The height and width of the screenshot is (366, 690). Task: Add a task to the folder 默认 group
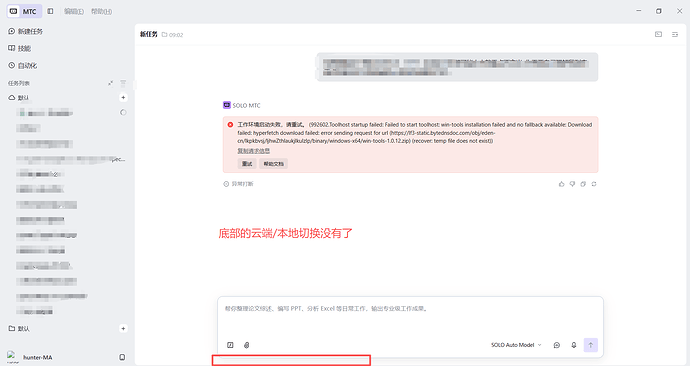point(123,329)
